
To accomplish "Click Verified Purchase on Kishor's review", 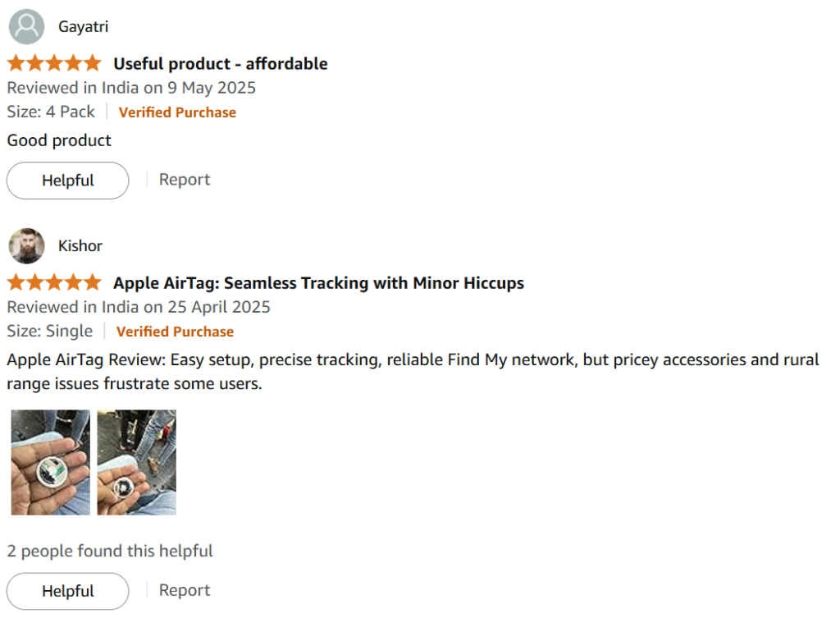I will coord(175,332).
